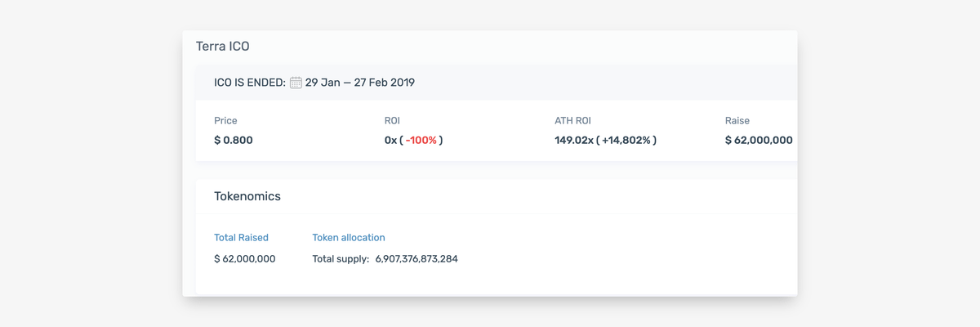Click the Raise column label
This screenshot has height=327, width=980.
(x=737, y=121)
